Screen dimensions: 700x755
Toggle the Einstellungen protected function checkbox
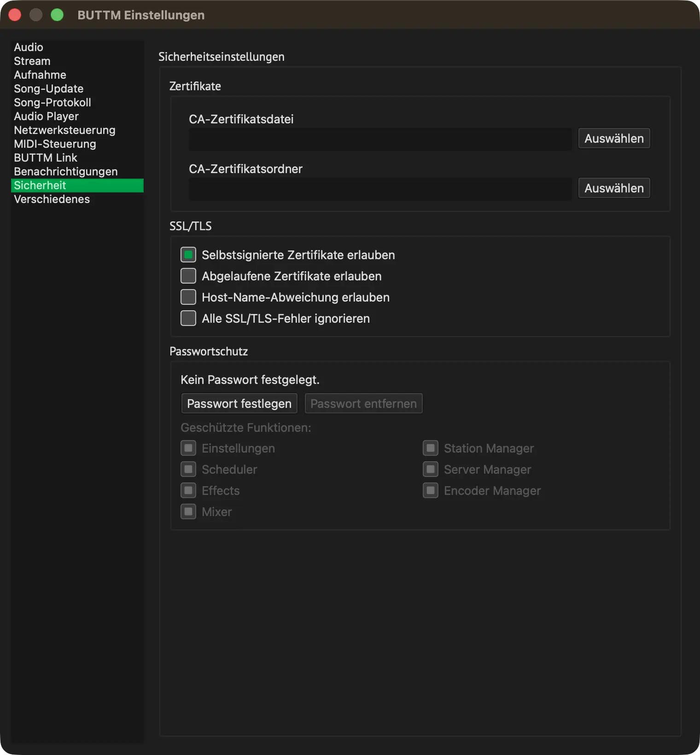188,448
